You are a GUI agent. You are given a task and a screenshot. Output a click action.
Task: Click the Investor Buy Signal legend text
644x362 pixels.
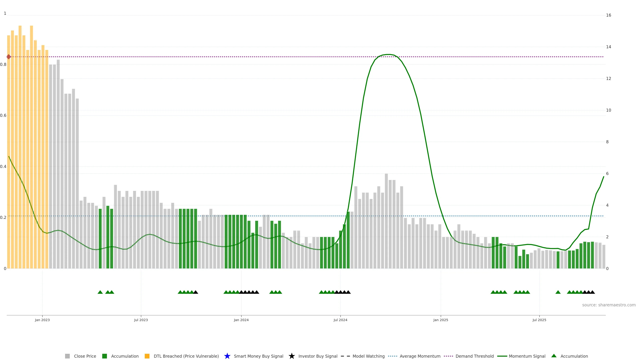click(318, 356)
